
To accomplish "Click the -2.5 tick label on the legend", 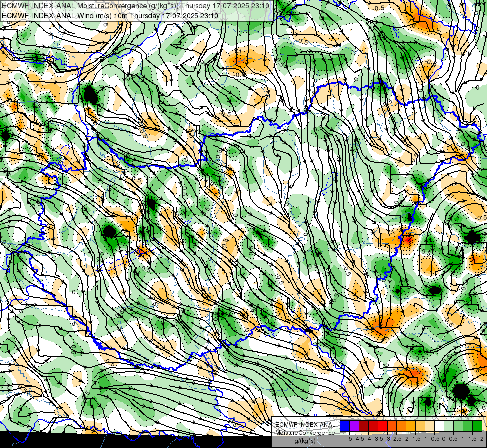I will pos(396,439).
